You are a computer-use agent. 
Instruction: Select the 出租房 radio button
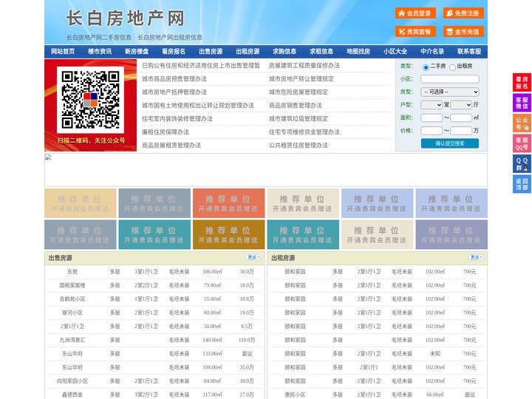[x=452, y=67]
